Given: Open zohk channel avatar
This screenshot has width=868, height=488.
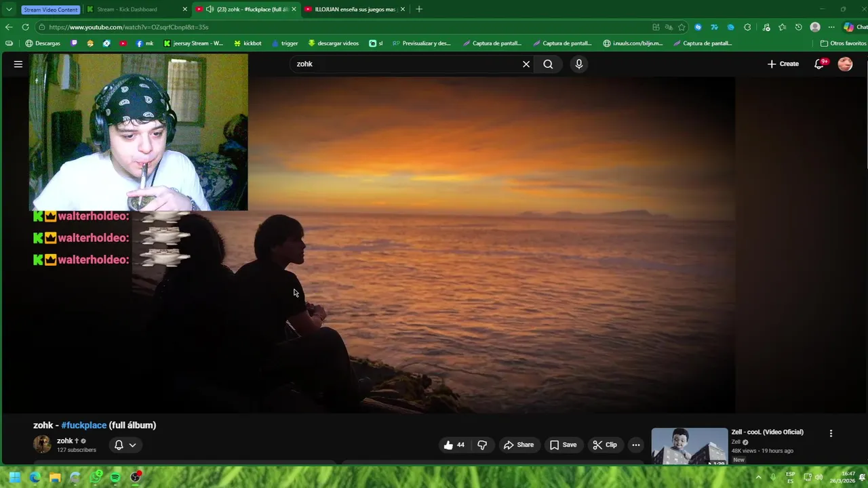Looking at the screenshot, I should pos(42,445).
